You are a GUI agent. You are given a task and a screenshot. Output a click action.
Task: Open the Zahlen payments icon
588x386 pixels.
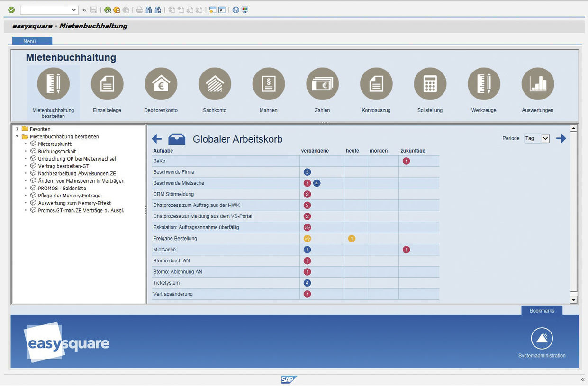click(x=322, y=84)
